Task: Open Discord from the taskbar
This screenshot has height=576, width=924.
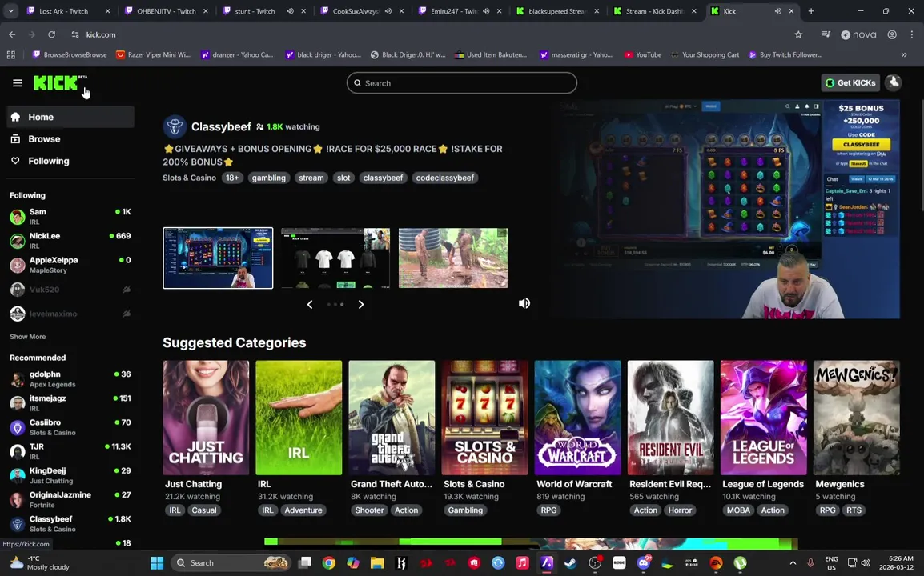Action: pyautogui.click(x=643, y=563)
